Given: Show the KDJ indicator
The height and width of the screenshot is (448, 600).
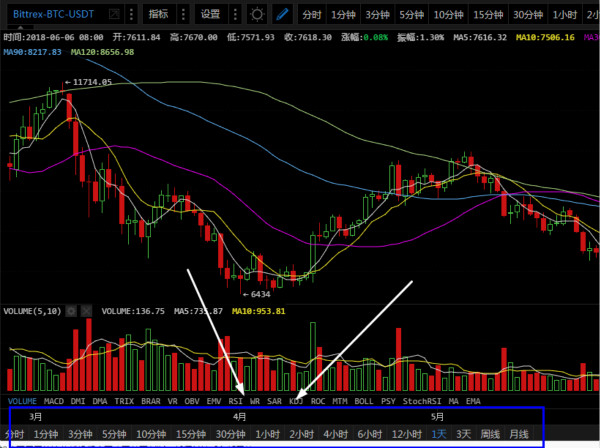Looking at the screenshot, I should pos(296,401).
